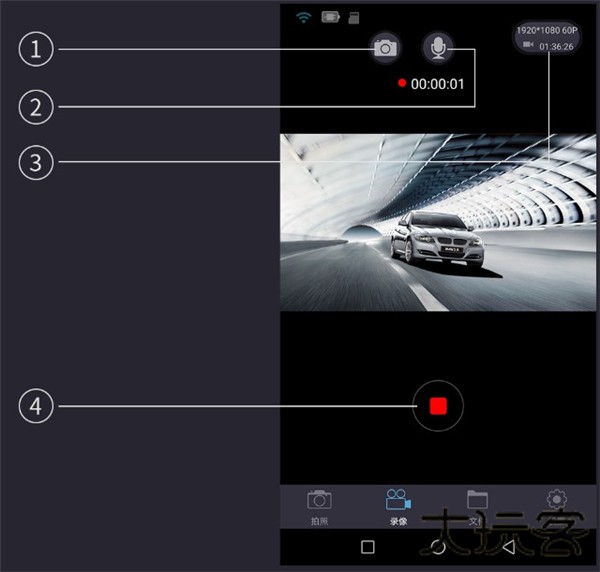
Task: Tap the SD card status icon
Action: click(x=353, y=17)
